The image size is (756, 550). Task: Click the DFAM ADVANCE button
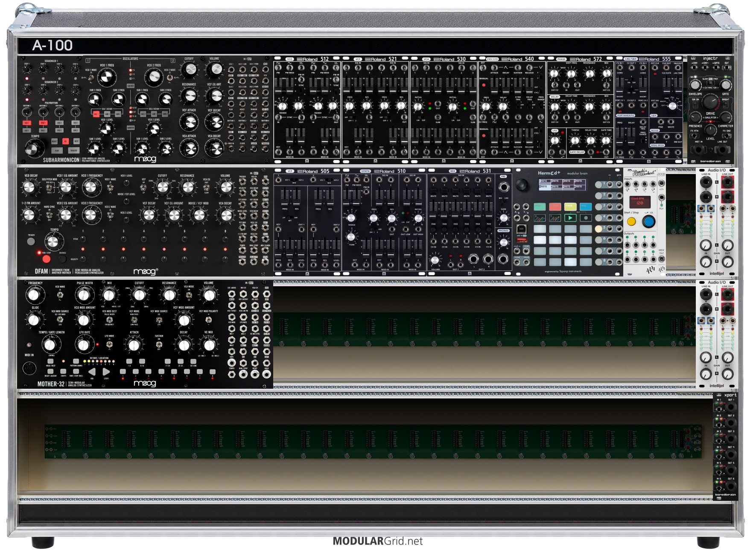(62, 259)
